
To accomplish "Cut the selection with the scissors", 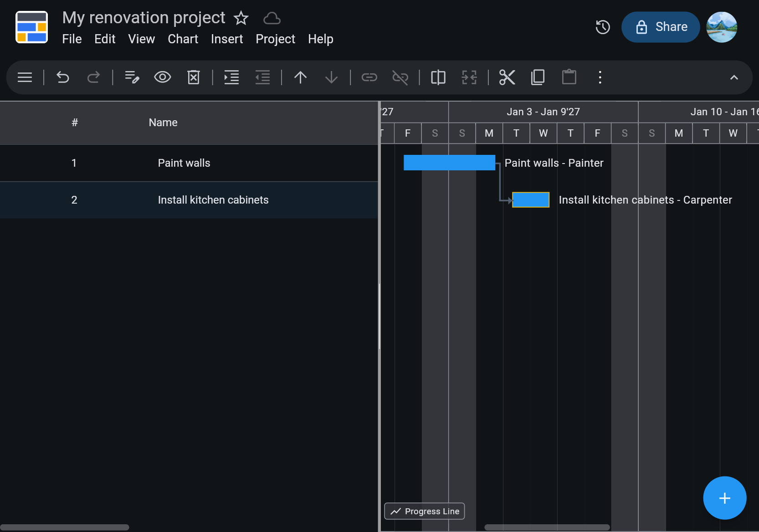I will pos(507,77).
